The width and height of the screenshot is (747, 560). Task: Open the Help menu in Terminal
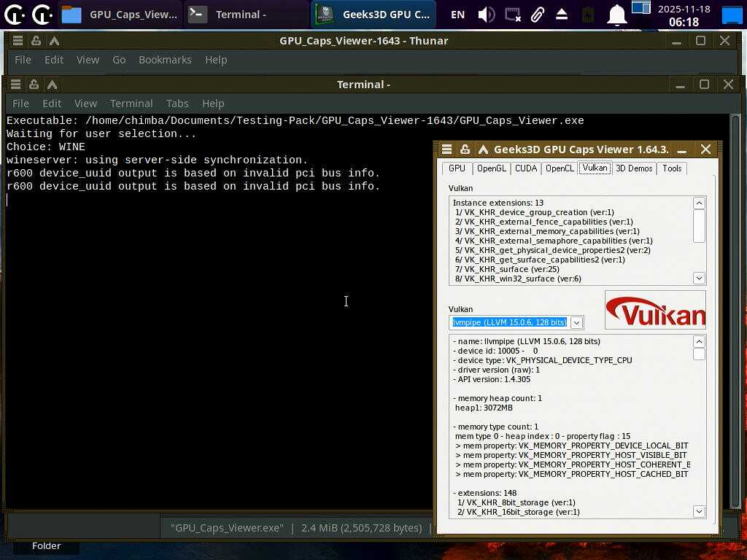tap(213, 104)
